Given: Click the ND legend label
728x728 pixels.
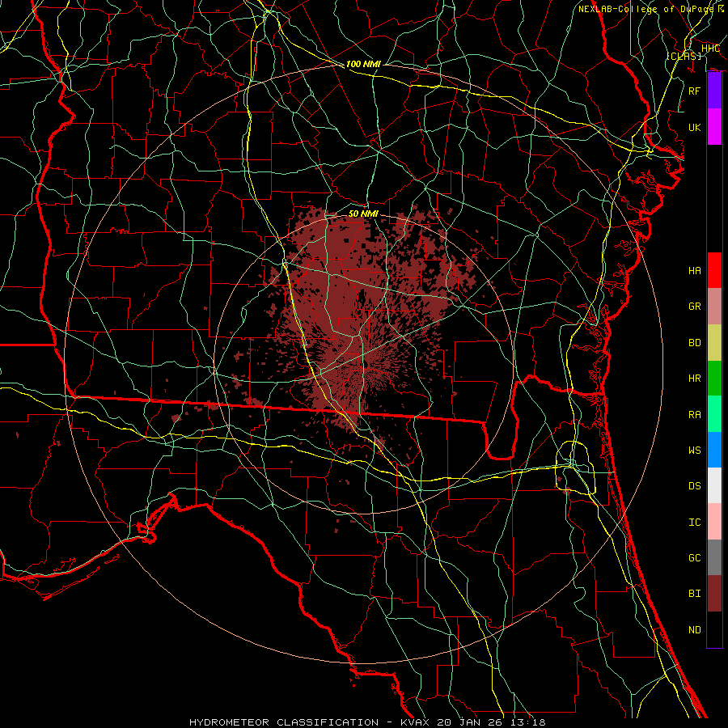Looking at the screenshot, I should 695,630.
